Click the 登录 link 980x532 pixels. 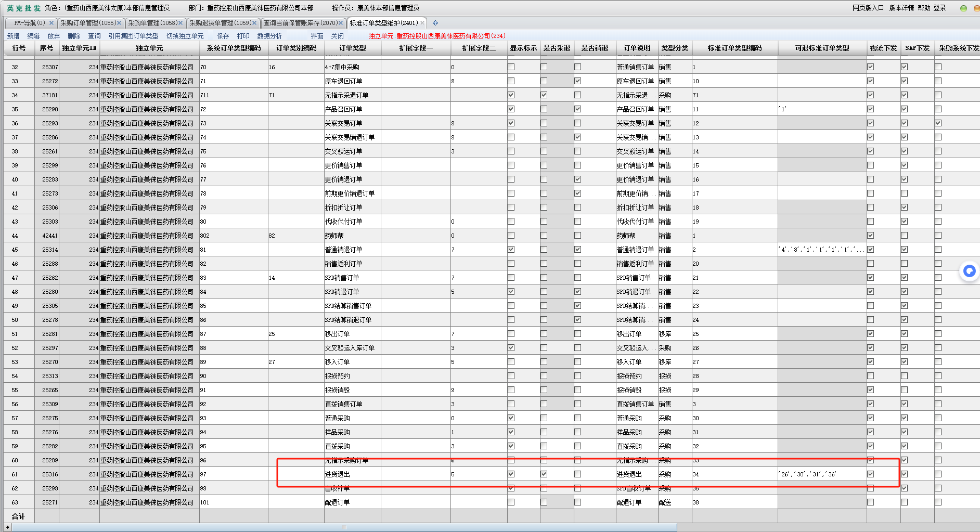pos(939,8)
